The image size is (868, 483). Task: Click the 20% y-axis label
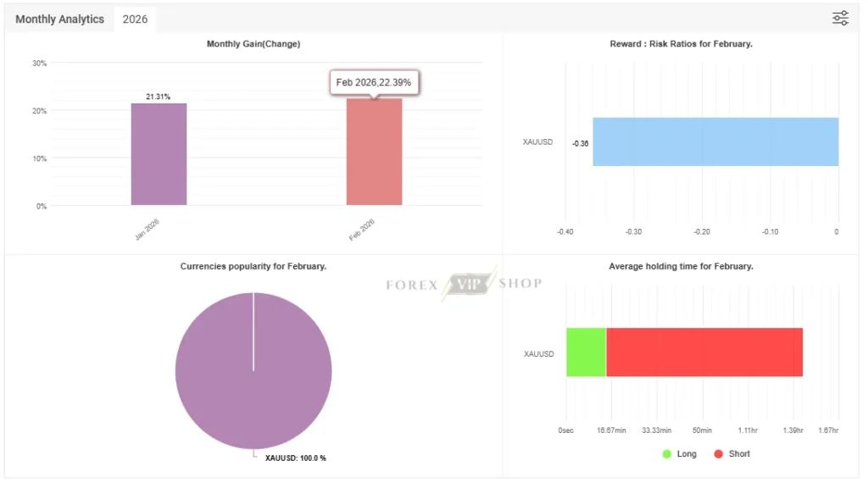pos(39,111)
